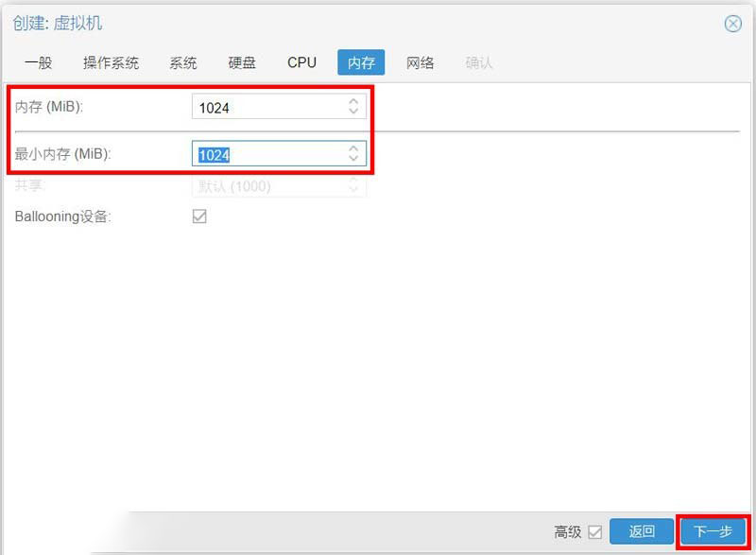Decrease 最小内存 (MiB) with down arrow

click(x=353, y=159)
